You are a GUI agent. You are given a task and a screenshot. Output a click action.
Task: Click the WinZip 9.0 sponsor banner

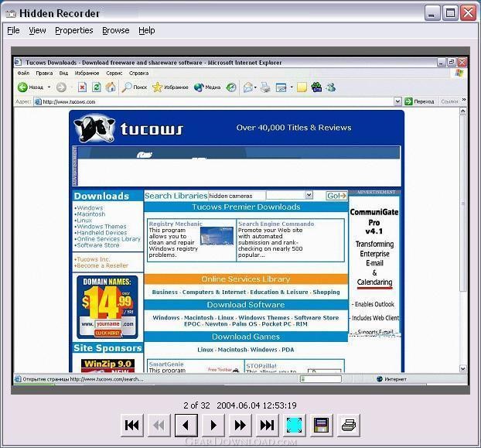[107, 365]
